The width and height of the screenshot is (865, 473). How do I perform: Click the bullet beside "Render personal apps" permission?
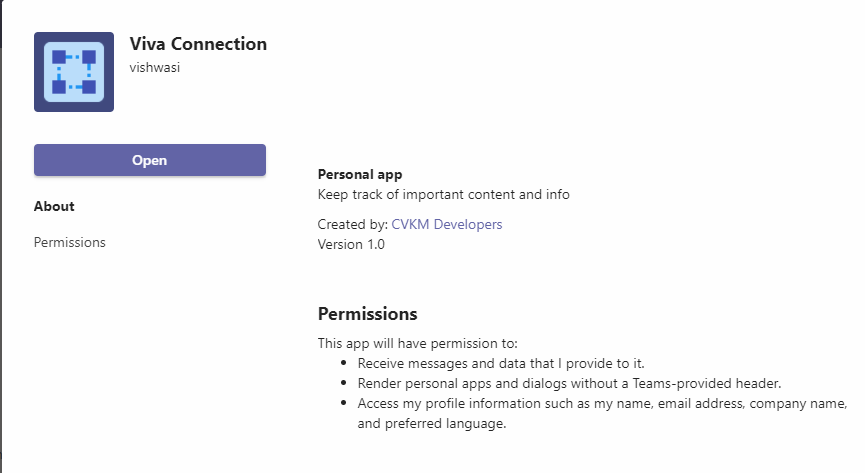click(345, 383)
